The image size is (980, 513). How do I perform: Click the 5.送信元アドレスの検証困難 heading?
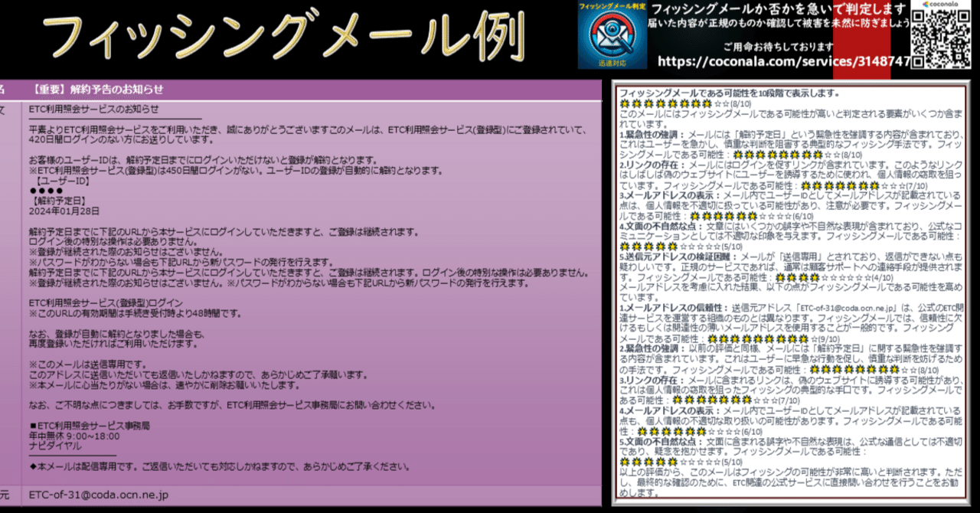(x=678, y=256)
